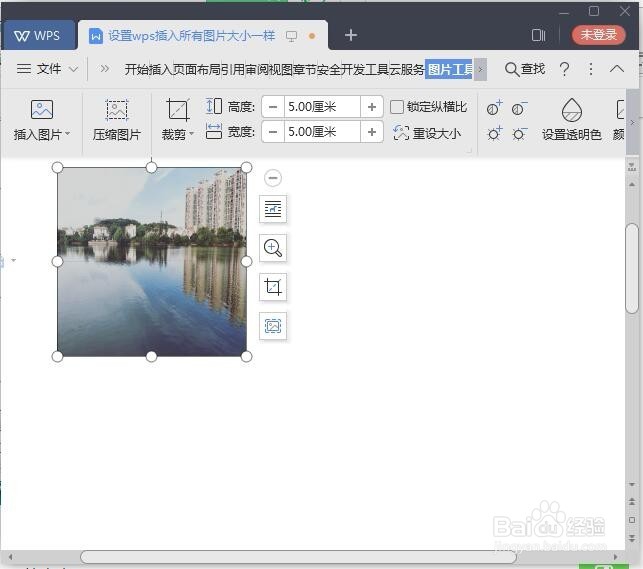Expand the quick access double-chevron
This screenshot has height=569, width=643.
pos(105,68)
